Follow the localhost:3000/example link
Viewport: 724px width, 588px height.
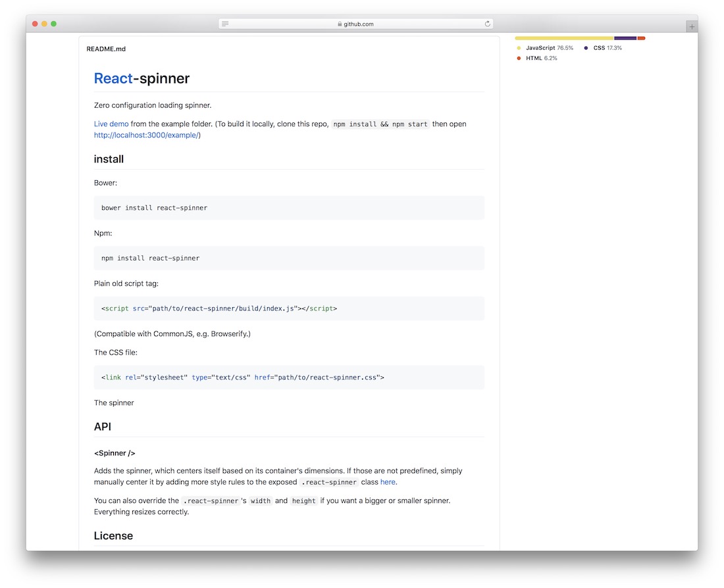146,135
